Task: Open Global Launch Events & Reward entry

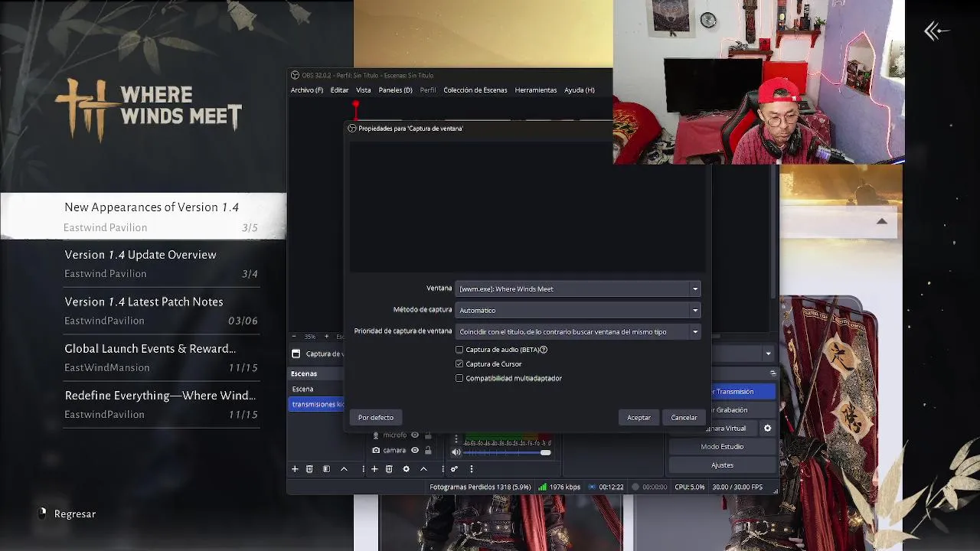Action: 161,357
